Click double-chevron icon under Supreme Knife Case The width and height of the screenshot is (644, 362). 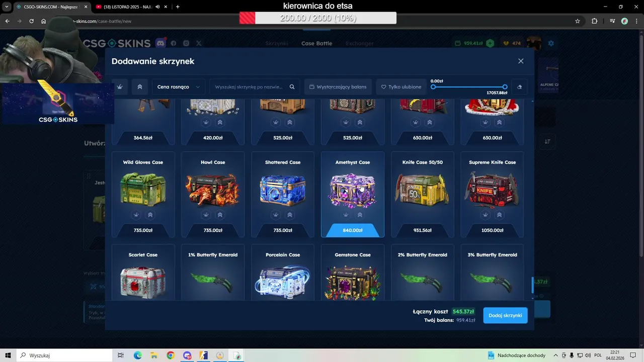[x=499, y=215]
